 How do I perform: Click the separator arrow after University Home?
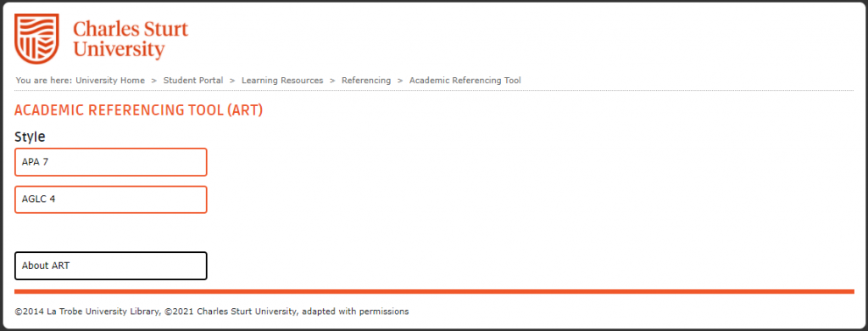[x=154, y=81]
